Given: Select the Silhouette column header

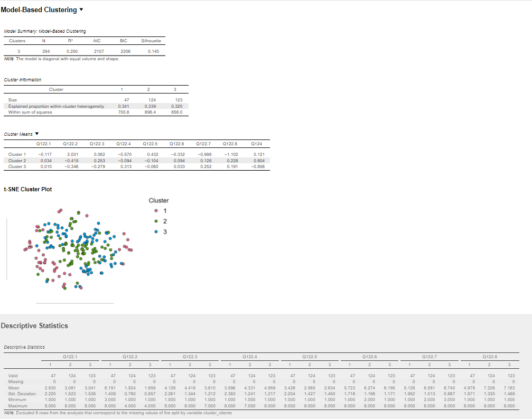Looking at the screenshot, I should point(151,41).
